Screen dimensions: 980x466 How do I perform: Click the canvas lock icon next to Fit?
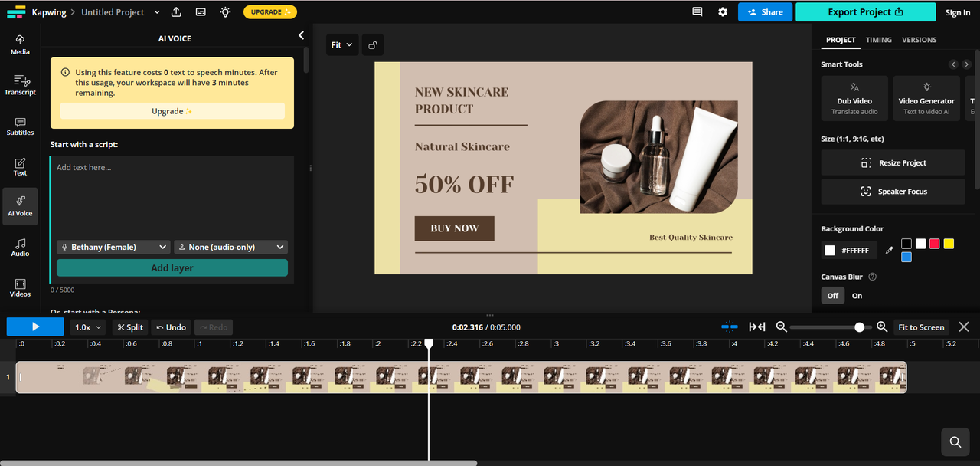coord(373,45)
